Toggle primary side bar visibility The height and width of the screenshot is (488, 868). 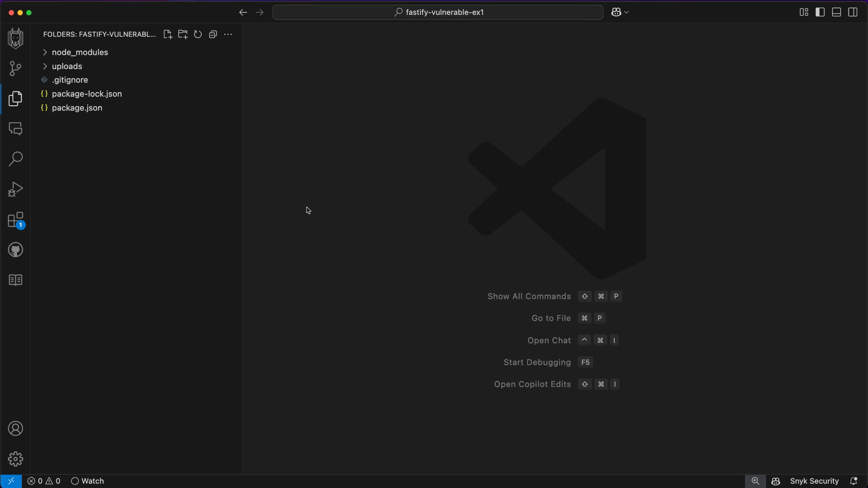pyautogui.click(x=820, y=12)
